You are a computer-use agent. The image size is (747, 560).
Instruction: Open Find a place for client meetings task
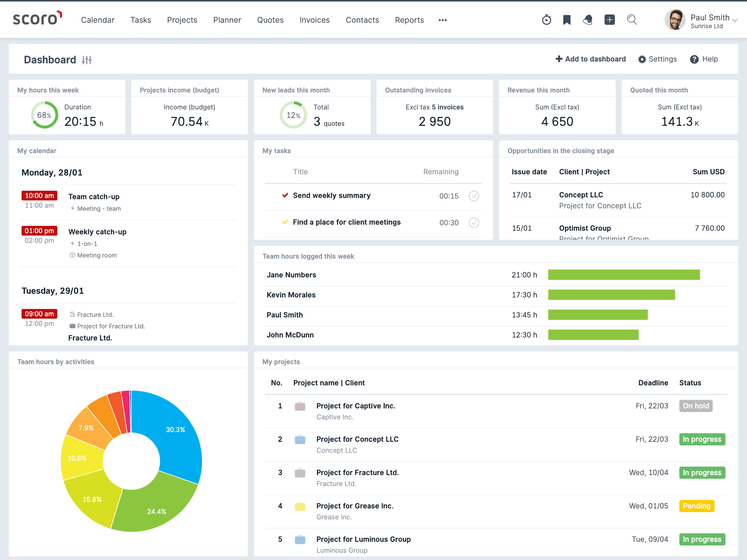(346, 222)
